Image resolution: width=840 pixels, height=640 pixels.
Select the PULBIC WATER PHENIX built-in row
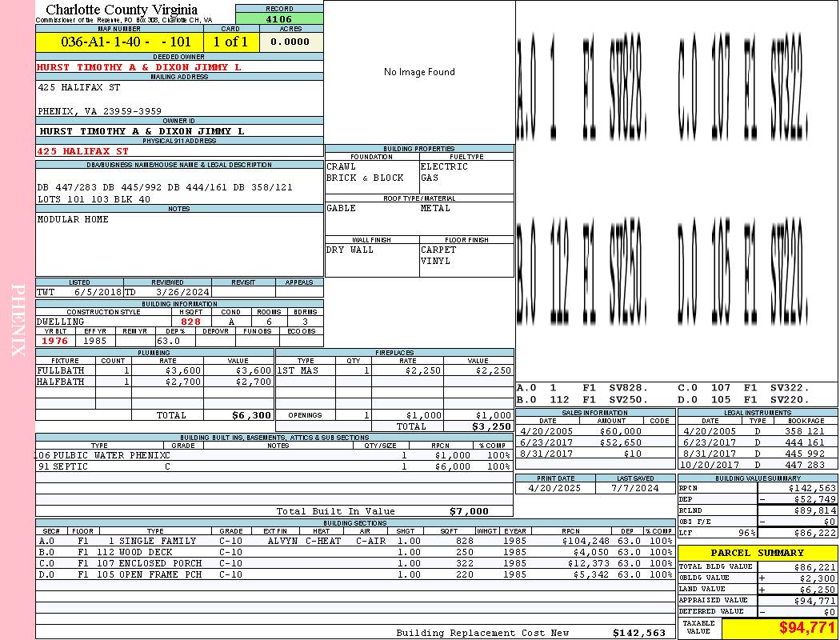274,455
